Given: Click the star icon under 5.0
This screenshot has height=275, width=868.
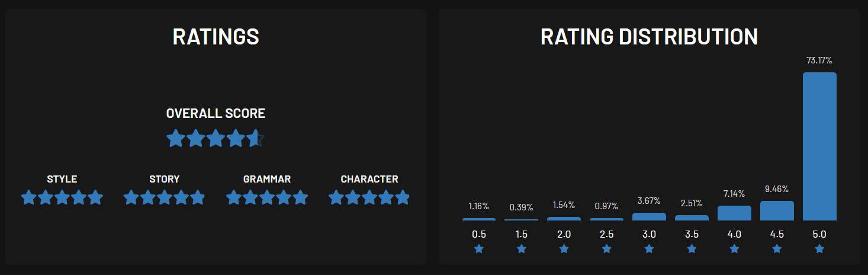Looking at the screenshot, I should point(819,250).
